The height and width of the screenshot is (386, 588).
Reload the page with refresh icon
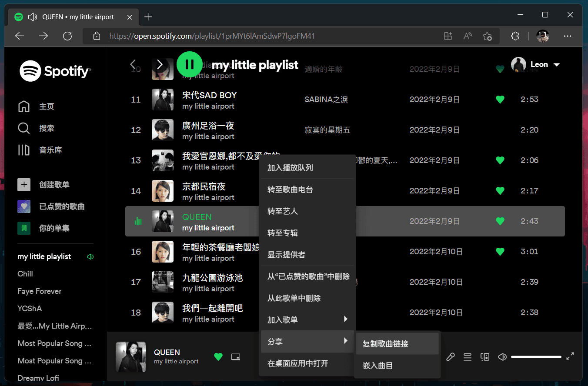[67, 36]
